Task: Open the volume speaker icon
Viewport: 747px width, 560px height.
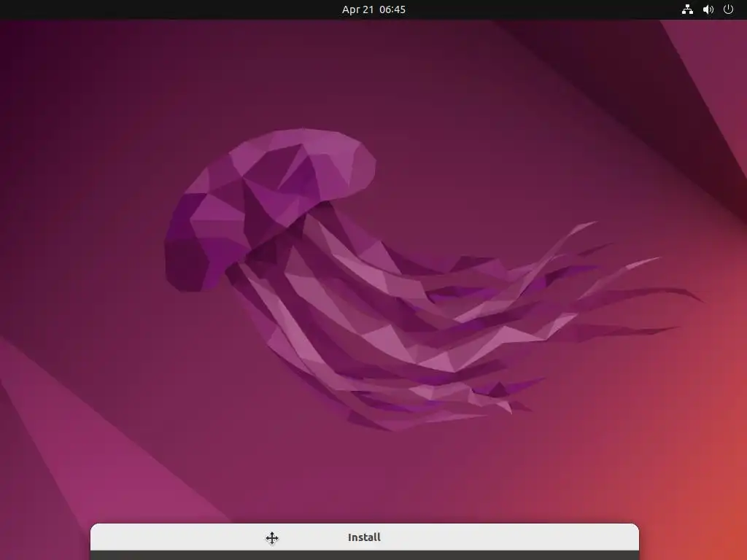Action: coord(708,9)
